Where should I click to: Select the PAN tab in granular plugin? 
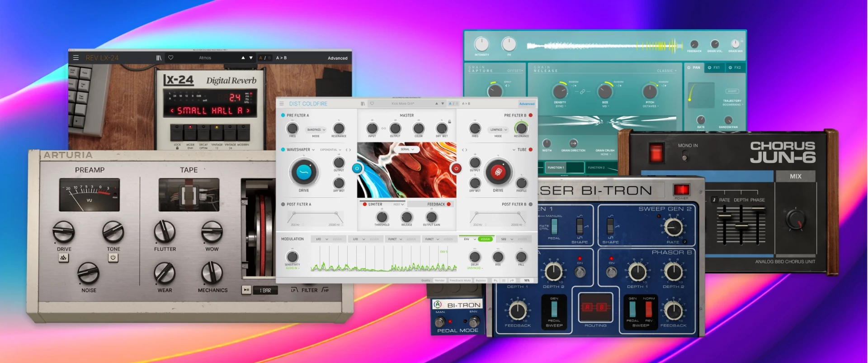693,67
